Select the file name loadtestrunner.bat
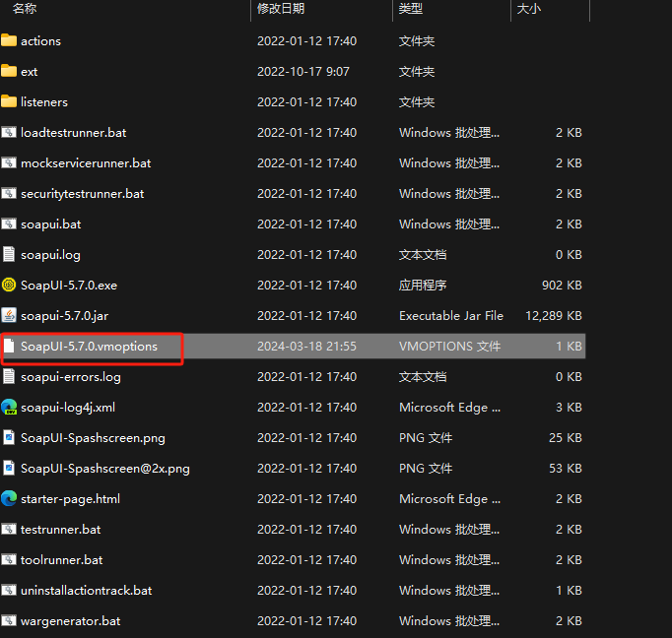Viewport: 672px width, 638px height. point(73,133)
